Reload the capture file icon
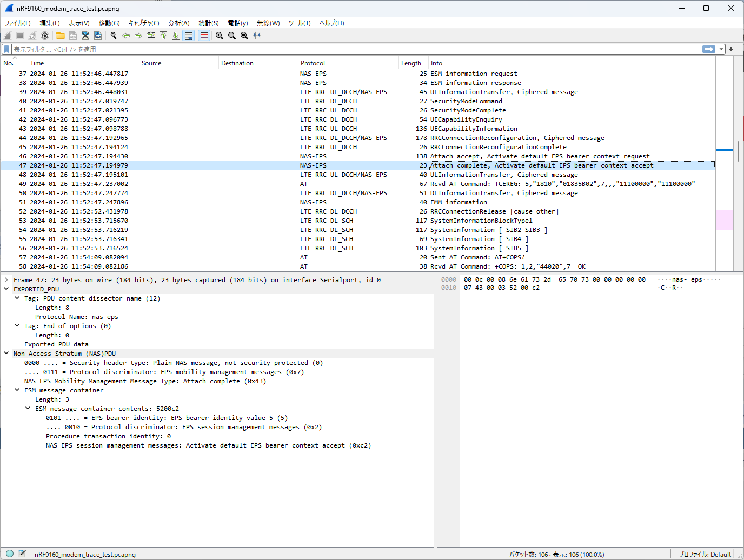 click(x=98, y=36)
